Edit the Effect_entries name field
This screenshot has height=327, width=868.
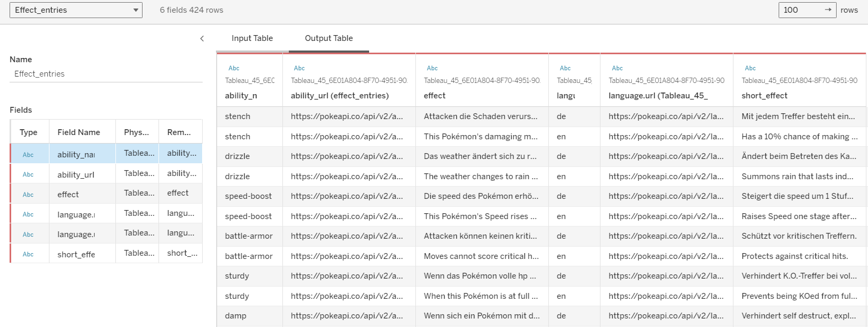(106, 74)
